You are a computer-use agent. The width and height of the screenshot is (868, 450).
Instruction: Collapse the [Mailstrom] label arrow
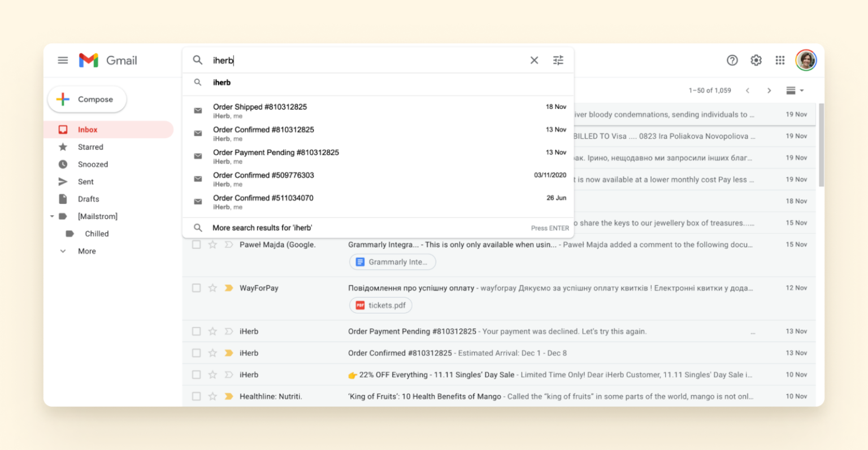(52, 216)
